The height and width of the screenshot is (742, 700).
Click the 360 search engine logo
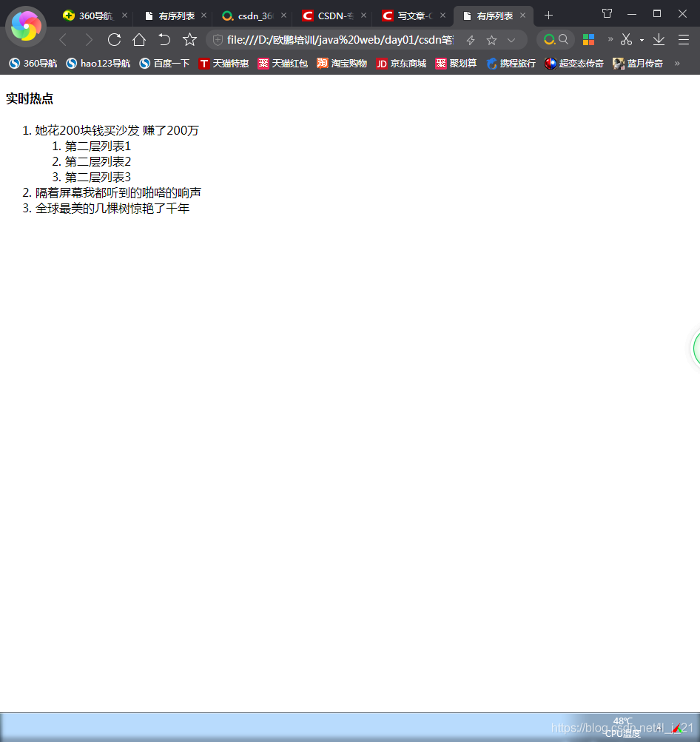pyautogui.click(x=549, y=40)
